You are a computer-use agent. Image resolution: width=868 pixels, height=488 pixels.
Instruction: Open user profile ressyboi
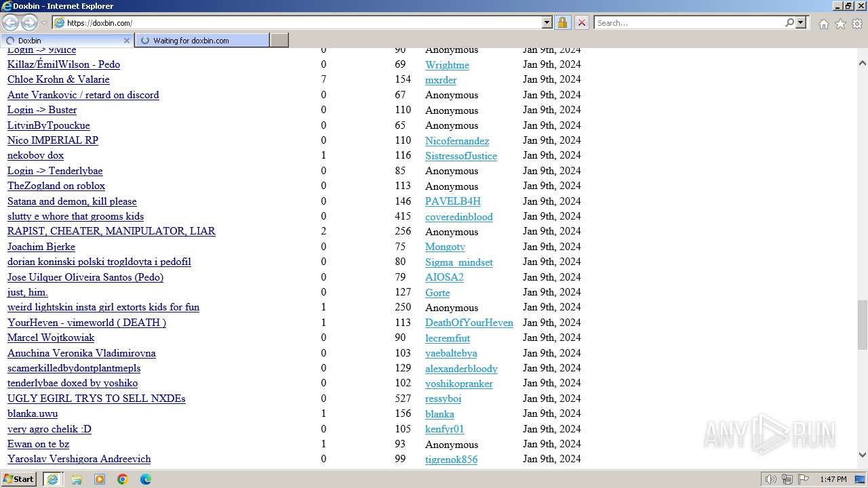[443, 399]
